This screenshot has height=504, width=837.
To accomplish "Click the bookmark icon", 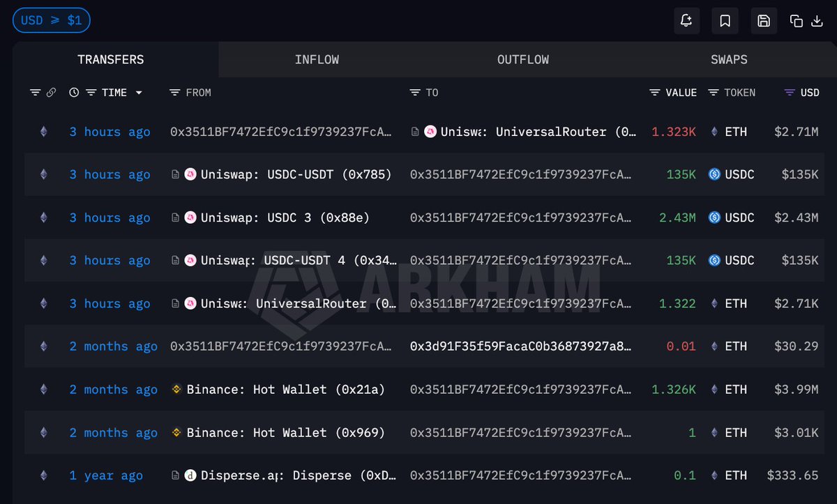I will pyautogui.click(x=725, y=21).
